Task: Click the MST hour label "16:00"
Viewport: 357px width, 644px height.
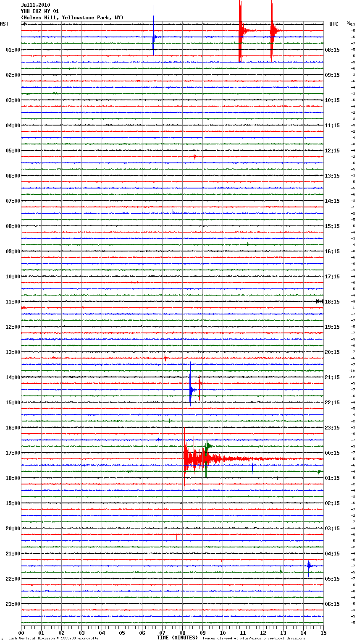Action: (13, 427)
